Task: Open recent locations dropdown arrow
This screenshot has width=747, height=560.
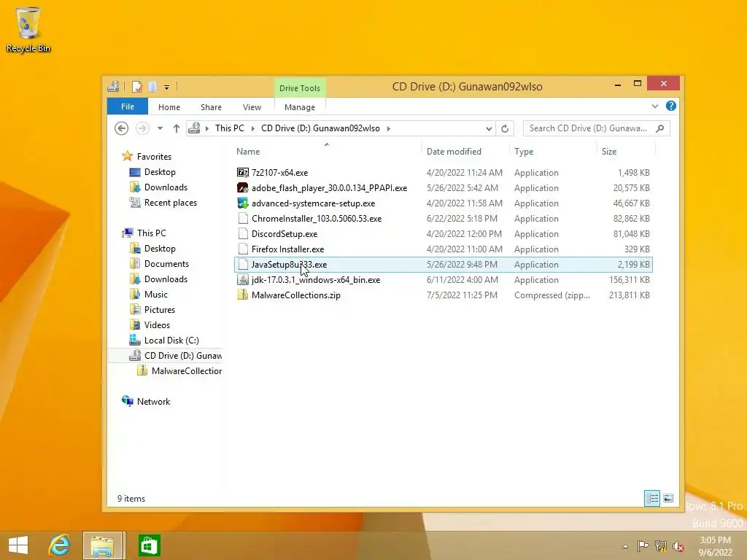Action: click(160, 128)
